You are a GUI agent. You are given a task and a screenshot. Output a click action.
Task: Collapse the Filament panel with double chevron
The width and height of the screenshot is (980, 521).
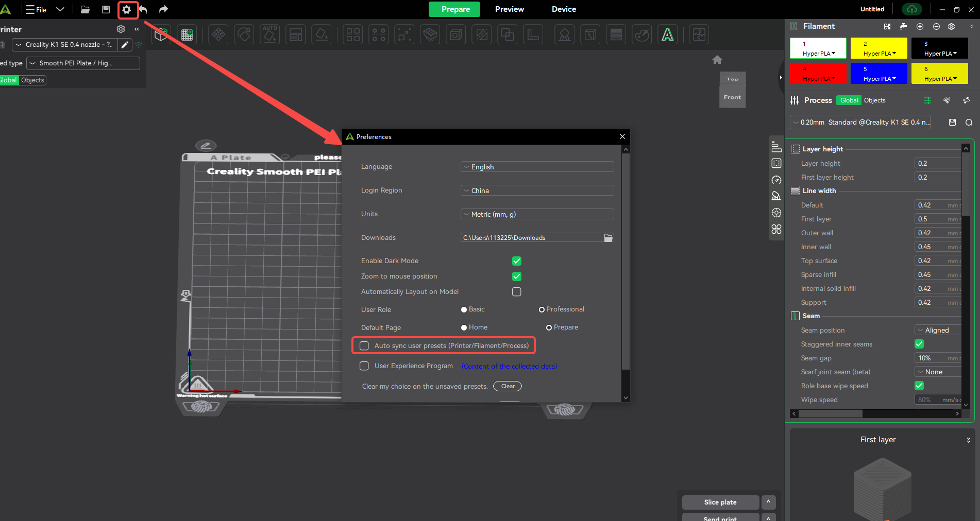[971, 26]
